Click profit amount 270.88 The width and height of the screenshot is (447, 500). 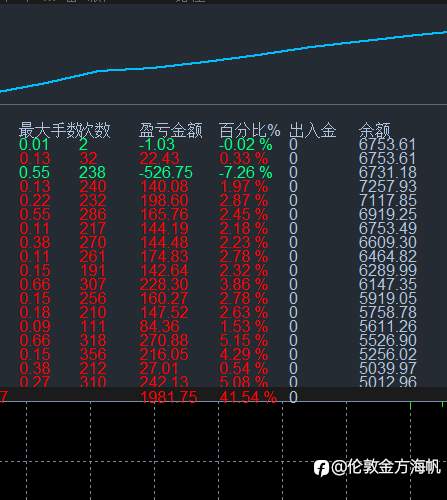point(164,341)
